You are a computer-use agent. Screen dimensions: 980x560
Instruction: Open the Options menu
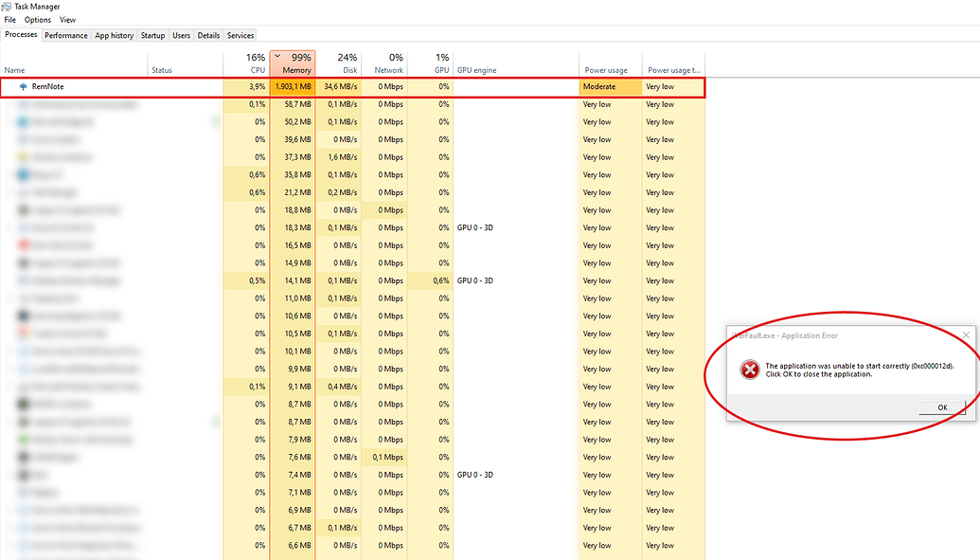point(37,19)
